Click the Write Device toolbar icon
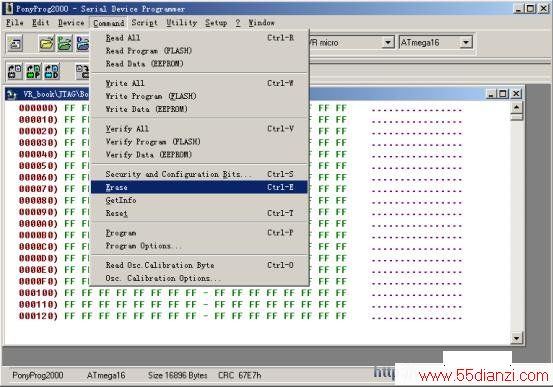 click(83, 71)
